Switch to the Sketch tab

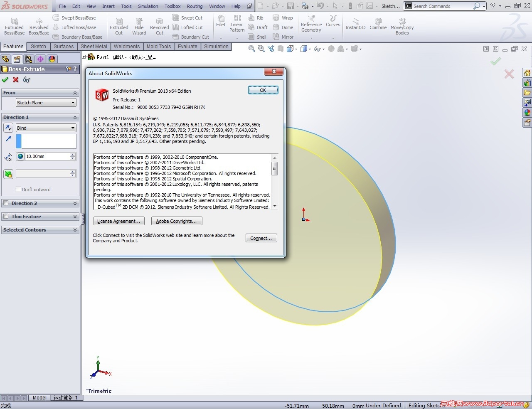[x=38, y=47]
